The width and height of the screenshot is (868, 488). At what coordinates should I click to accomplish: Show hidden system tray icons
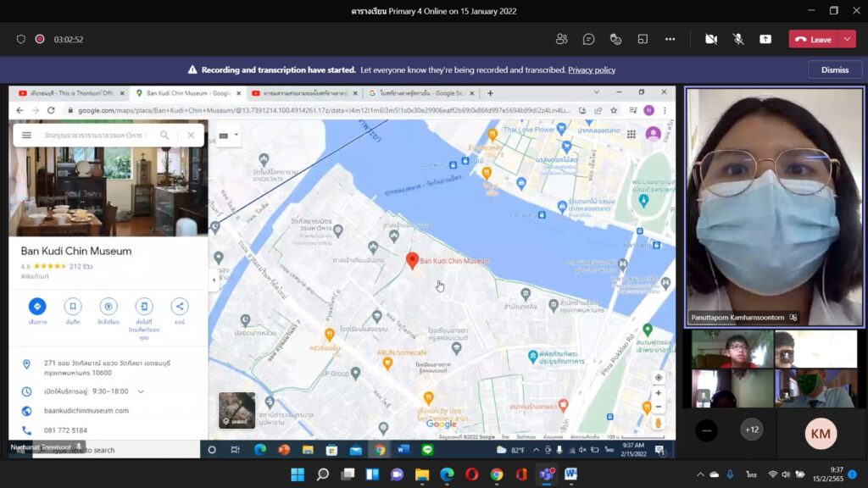tap(700, 474)
